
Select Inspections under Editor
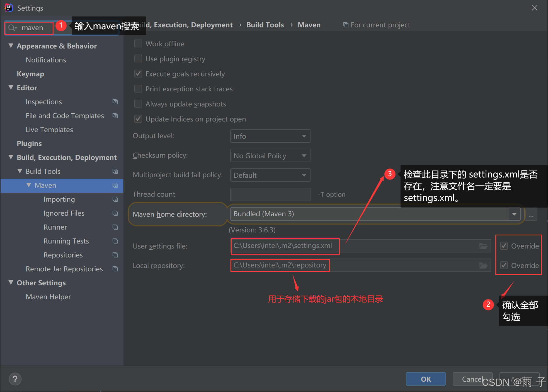44,102
